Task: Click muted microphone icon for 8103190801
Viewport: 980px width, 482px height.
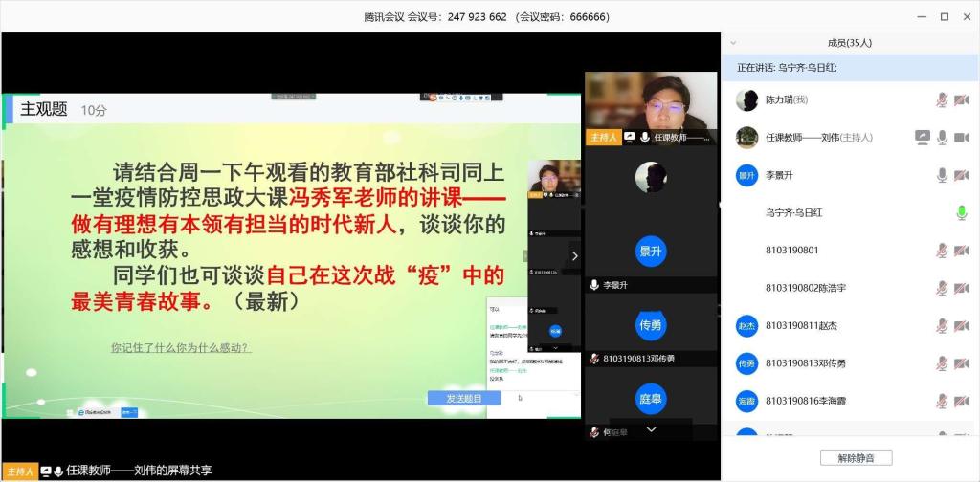Action: coord(942,251)
